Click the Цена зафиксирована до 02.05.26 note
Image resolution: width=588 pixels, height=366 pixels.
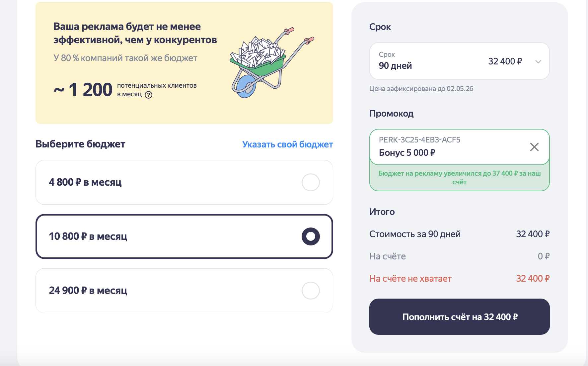(421, 89)
